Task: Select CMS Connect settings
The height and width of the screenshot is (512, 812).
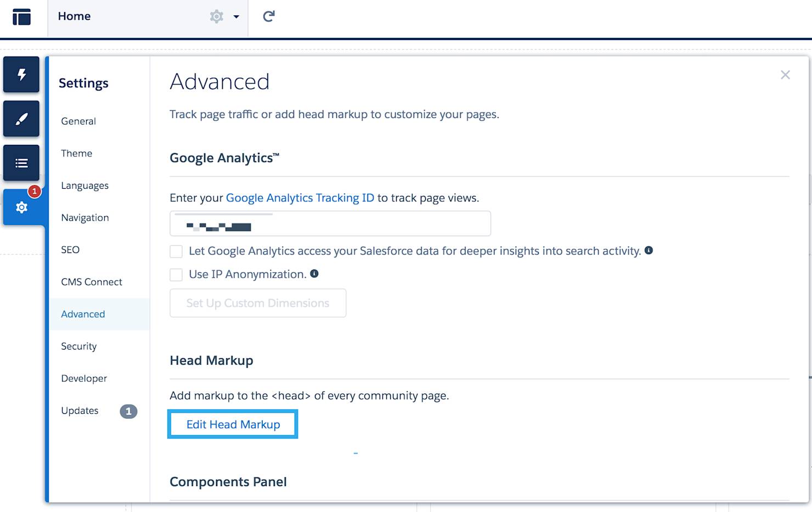Action: click(92, 282)
